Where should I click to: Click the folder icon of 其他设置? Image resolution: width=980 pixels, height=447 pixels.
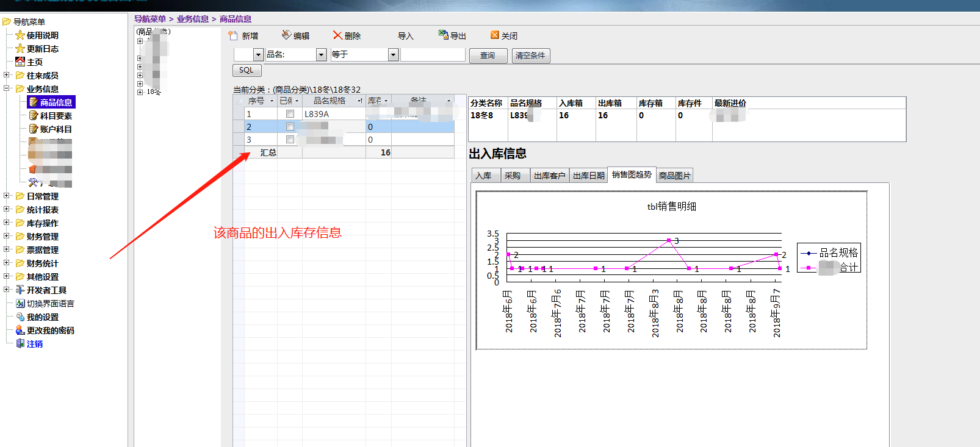tap(20, 277)
